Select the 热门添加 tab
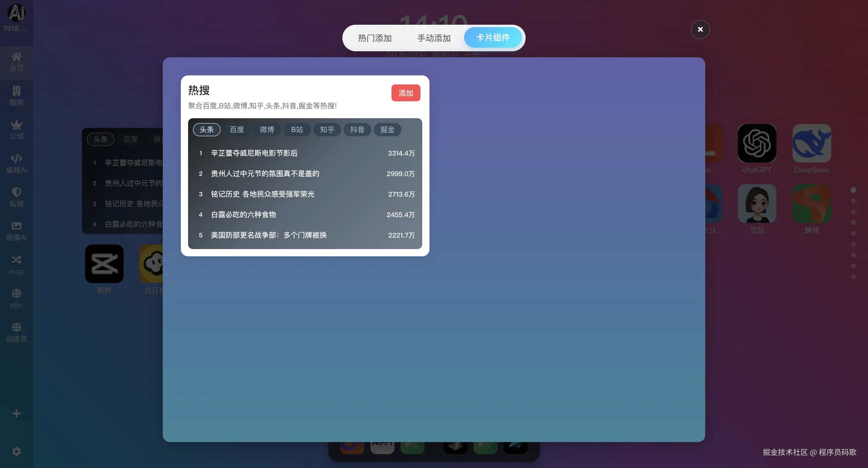This screenshot has width=868, height=468. pos(374,38)
